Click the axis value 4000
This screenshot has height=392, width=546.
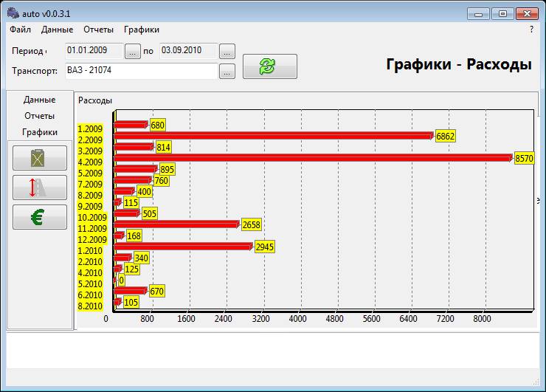(x=298, y=318)
